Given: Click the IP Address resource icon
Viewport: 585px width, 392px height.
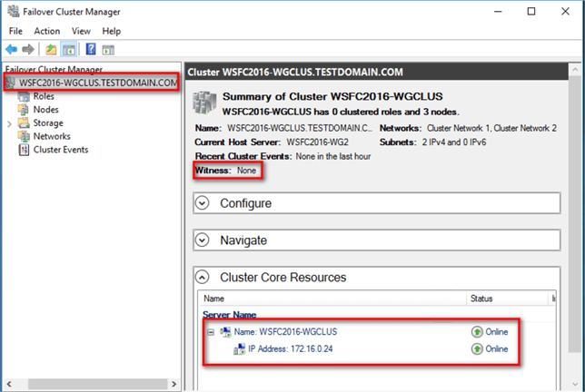Looking at the screenshot, I should tap(239, 349).
